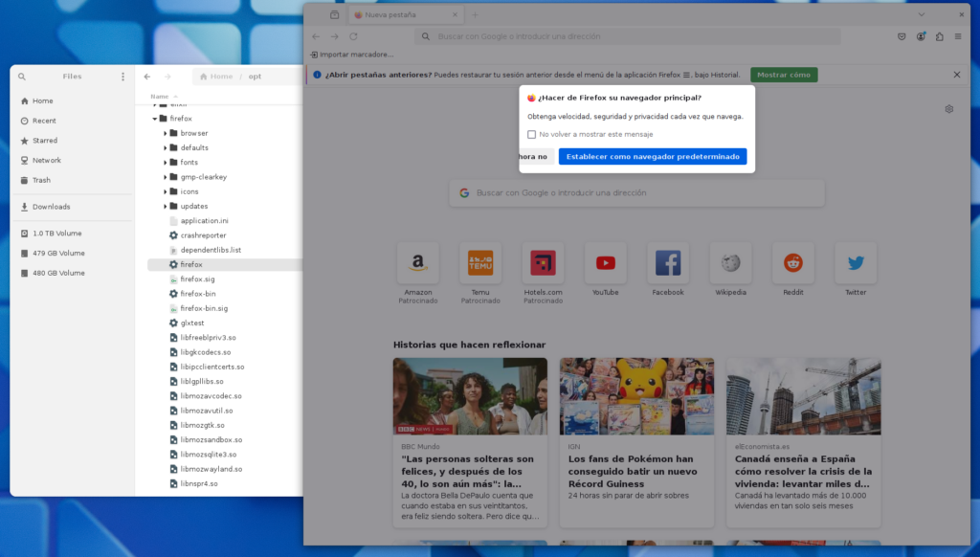Click the YouTube shortcut tile
The width and height of the screenshot is (980, 557).
[x=605, y=264]
